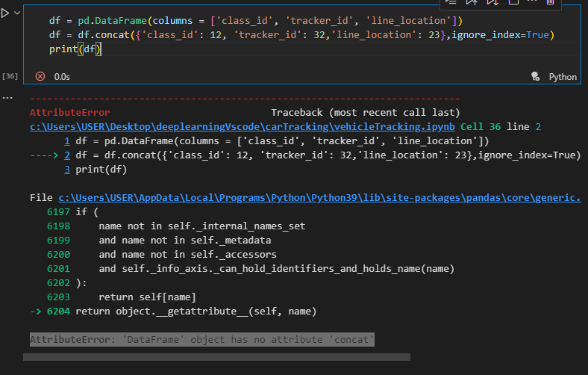
Task: Follow the traceback line 2 link
Action: pyautogui.click(x=67, y=155)
